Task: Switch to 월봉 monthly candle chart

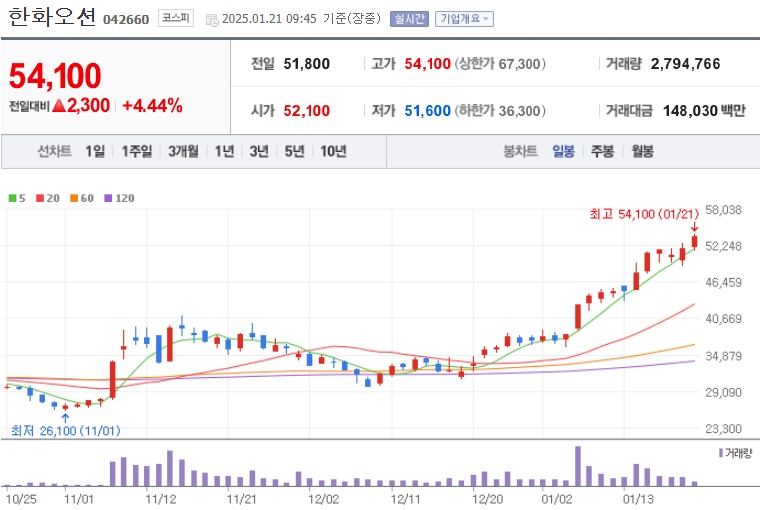Action: click(642, 151)
